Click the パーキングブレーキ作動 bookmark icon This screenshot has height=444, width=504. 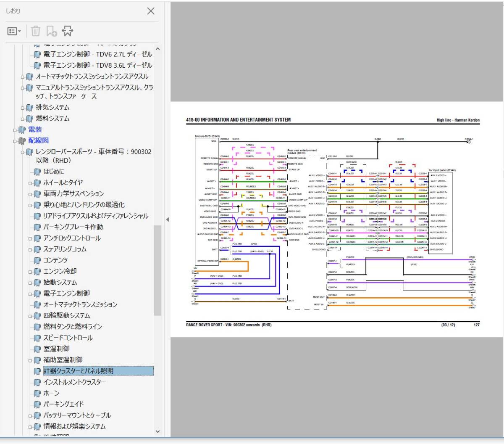(x=37, y=227)
